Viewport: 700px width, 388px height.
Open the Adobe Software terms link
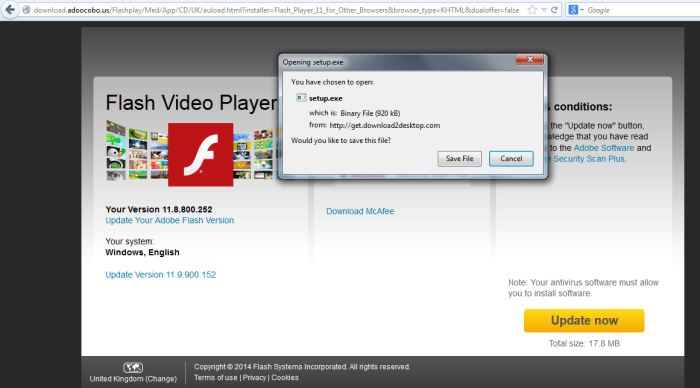coord(604,148)
